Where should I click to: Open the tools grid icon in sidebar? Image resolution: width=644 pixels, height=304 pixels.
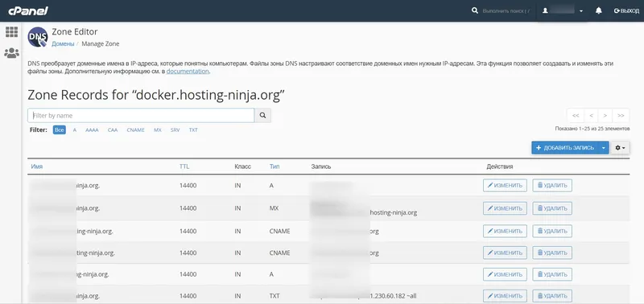(11, 31)
